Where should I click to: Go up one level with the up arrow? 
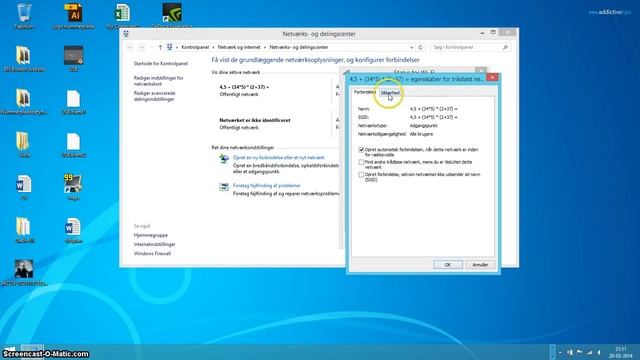160,47
